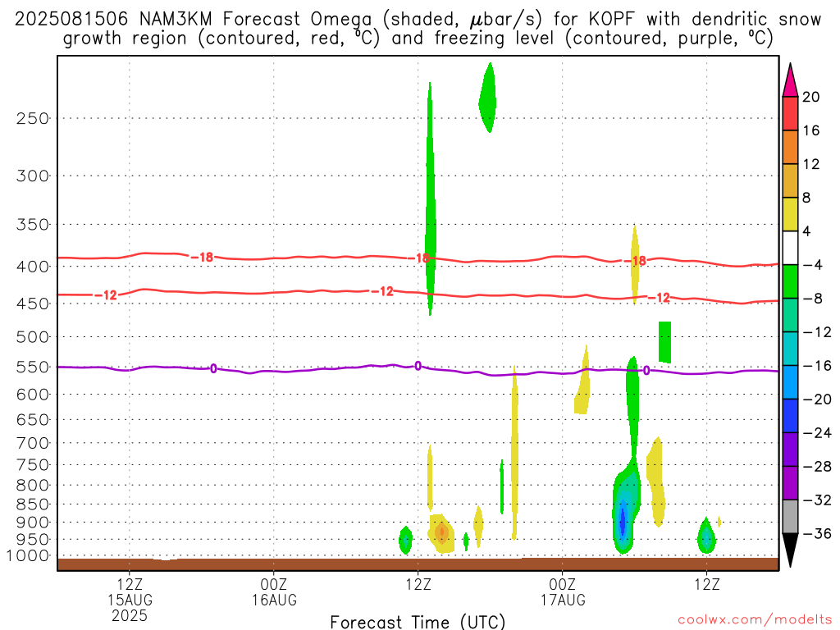Select the 500 pressure axis label

33,337
